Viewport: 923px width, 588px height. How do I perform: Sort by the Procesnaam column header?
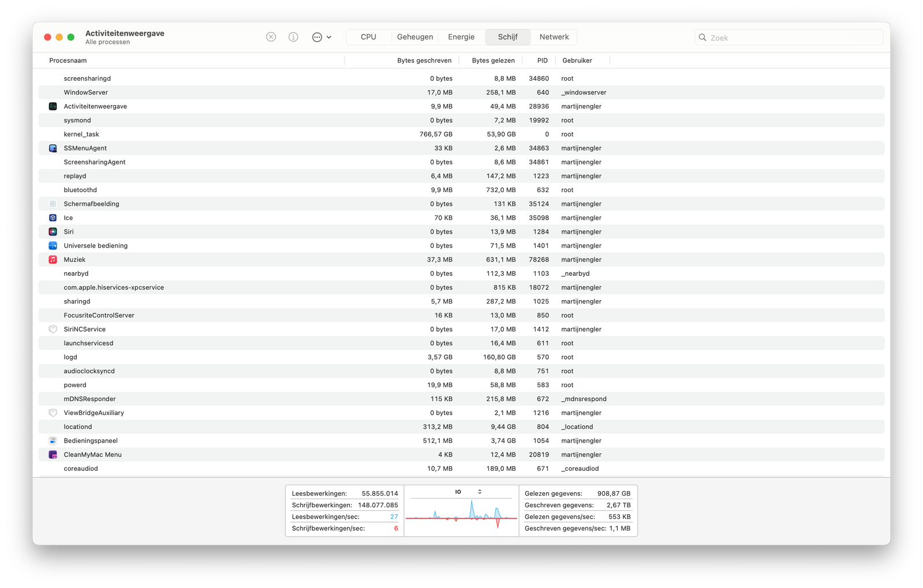[68, 61]
